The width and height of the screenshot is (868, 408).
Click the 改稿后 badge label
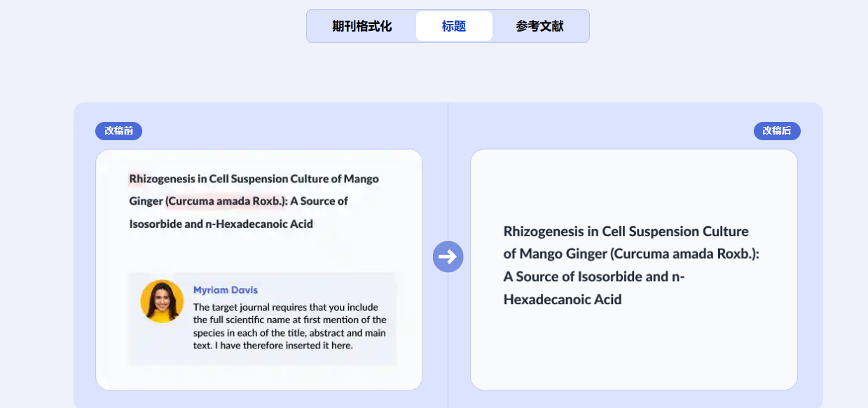click(777, 131)
